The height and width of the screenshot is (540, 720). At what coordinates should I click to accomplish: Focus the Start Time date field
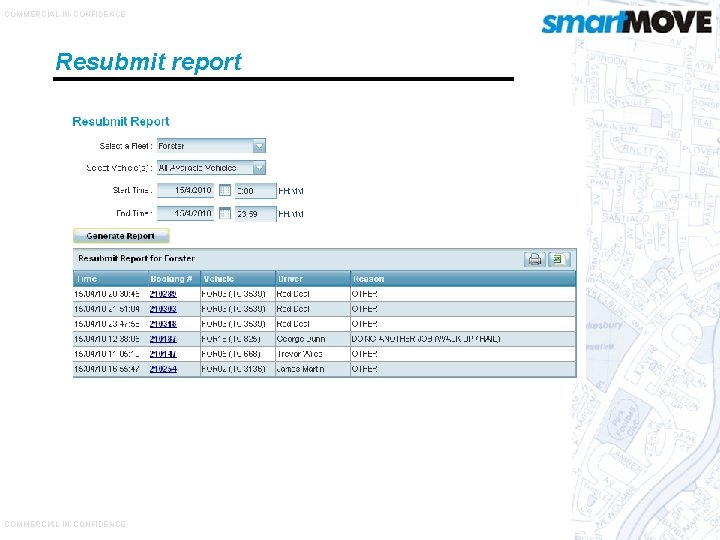pyautogui.click(x=186, y=190)
